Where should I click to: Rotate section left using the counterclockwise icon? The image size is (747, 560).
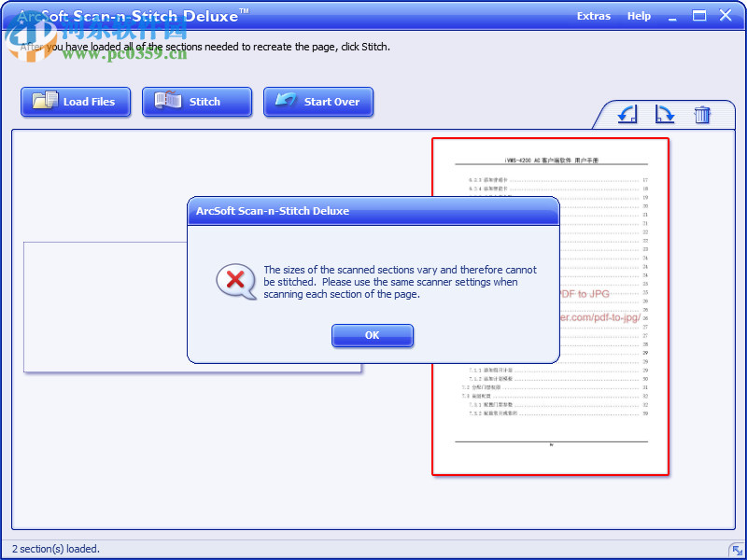(627, 114)
